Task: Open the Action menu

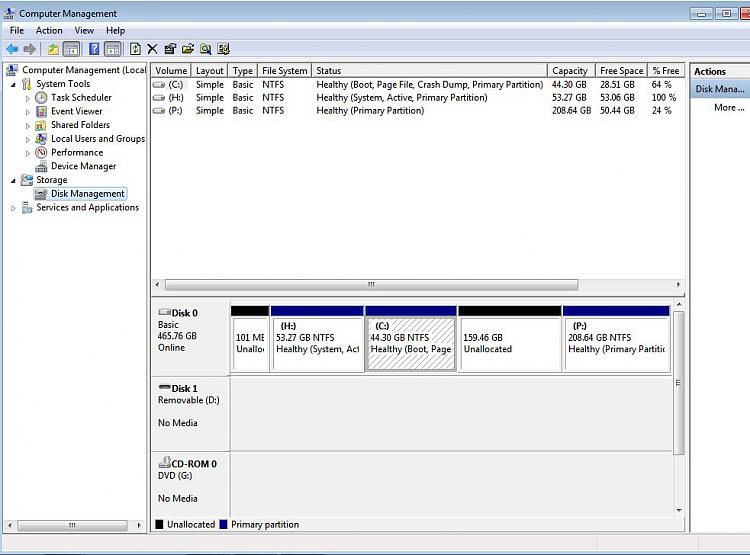Action: 49,31
